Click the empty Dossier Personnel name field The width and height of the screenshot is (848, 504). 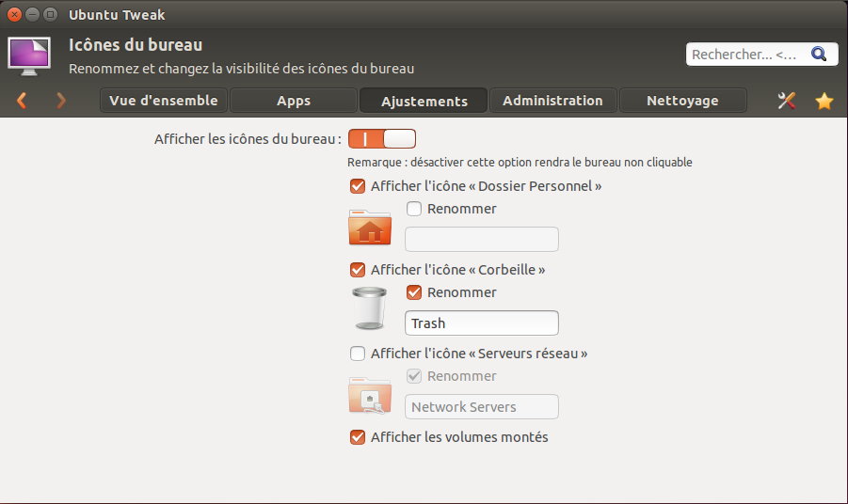(x=481, y=239)
